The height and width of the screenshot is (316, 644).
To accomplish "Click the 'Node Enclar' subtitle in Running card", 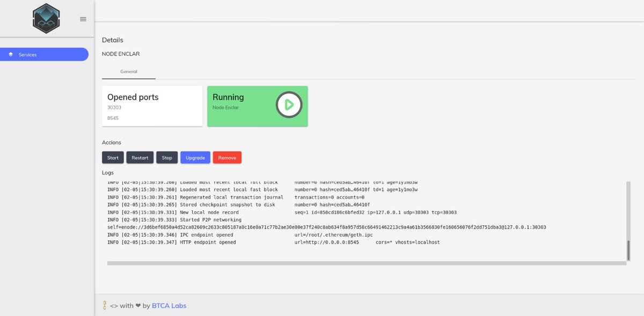I will (225, 107).
